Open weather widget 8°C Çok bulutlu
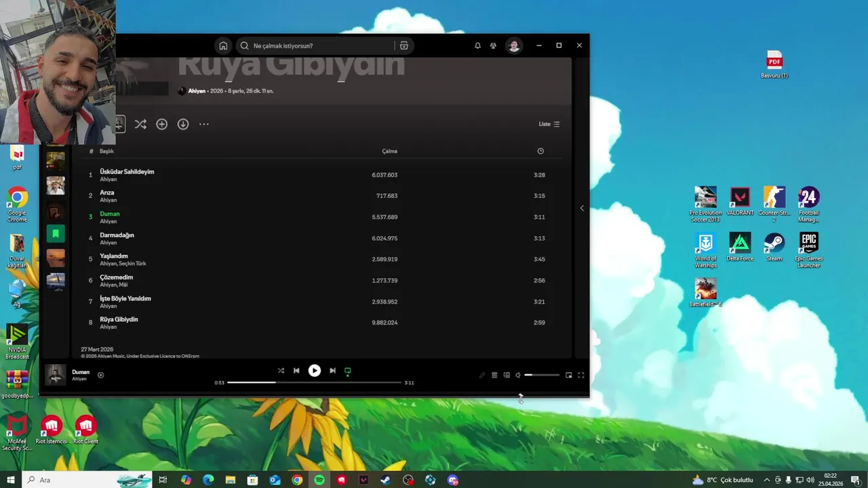Image resolution: width=868 pixels, height=488 pixels. tap(722, 480)
